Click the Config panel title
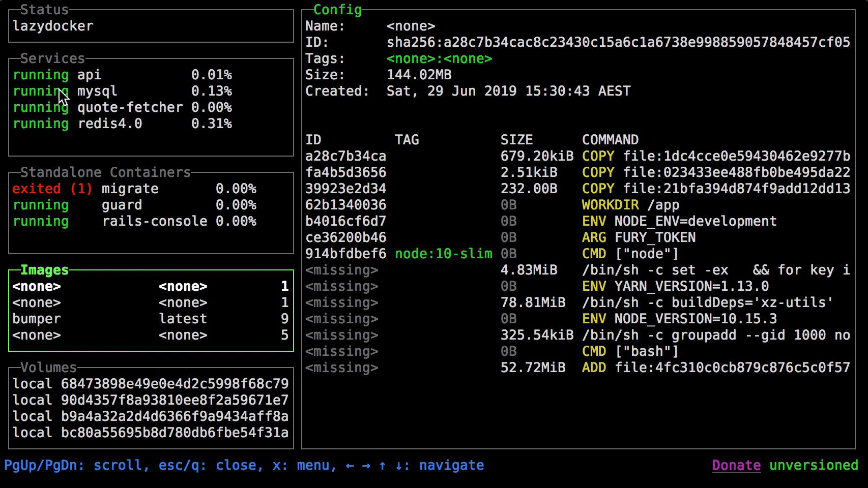The image size is (868, 488). pyautogui.click(x=337, y=9)
